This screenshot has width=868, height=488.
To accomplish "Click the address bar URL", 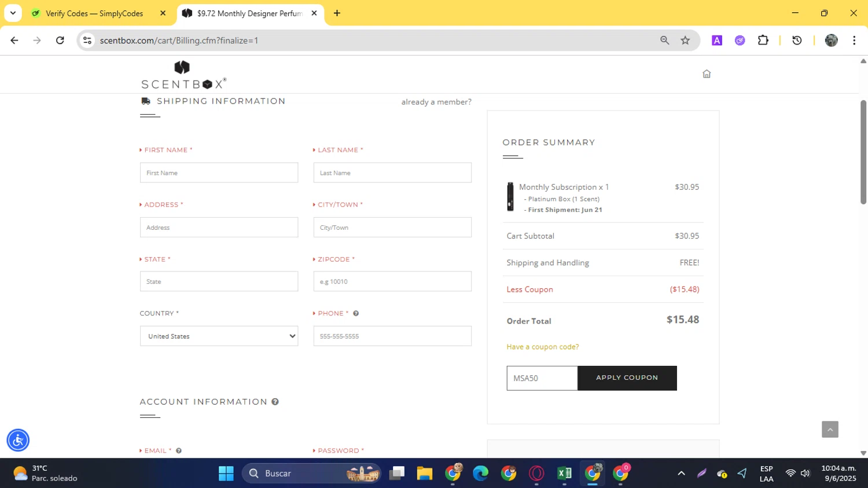I will (x=179, y=41).
